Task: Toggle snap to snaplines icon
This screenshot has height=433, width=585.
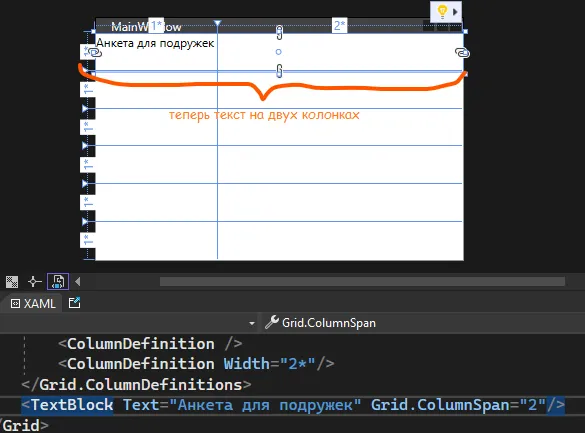Action: (35, 282)
